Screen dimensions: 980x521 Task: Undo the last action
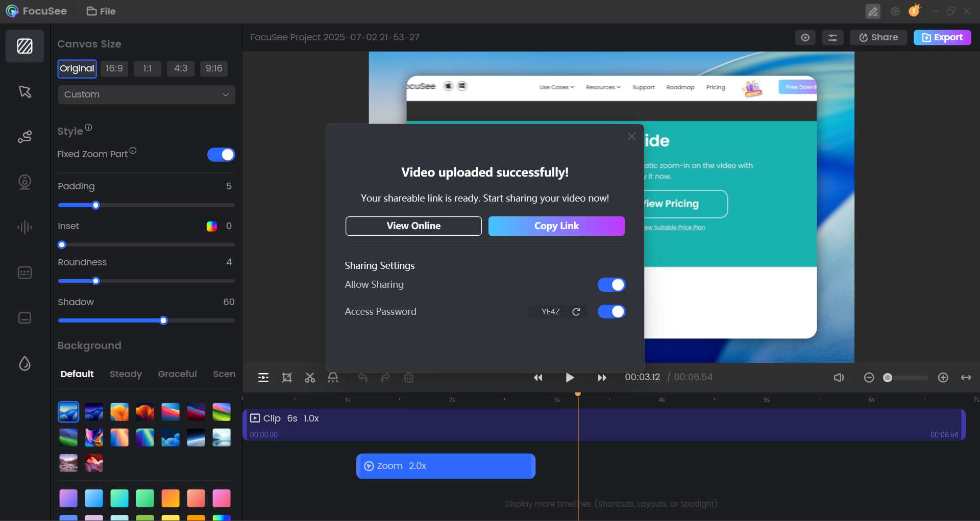(362, 378)
